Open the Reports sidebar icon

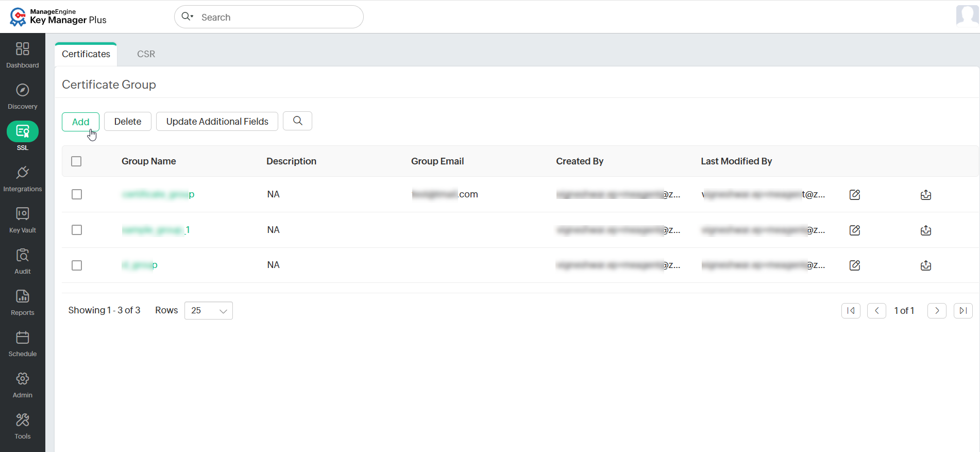pyautogui.click(x=23, y=296)
